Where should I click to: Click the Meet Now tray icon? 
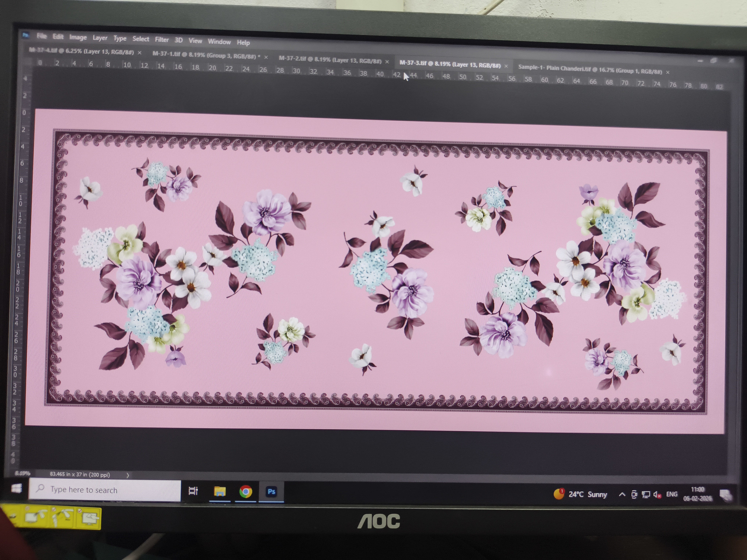634,495
